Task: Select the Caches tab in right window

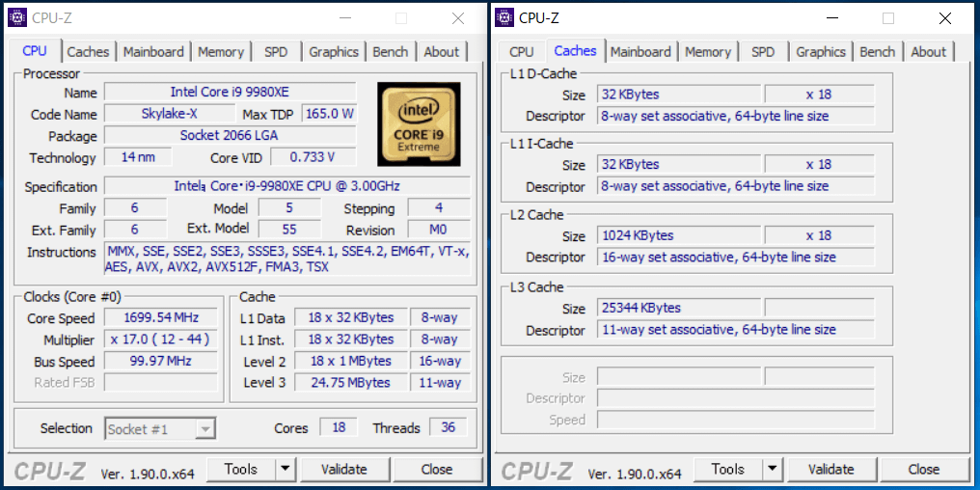Action: tap(576, 50)
